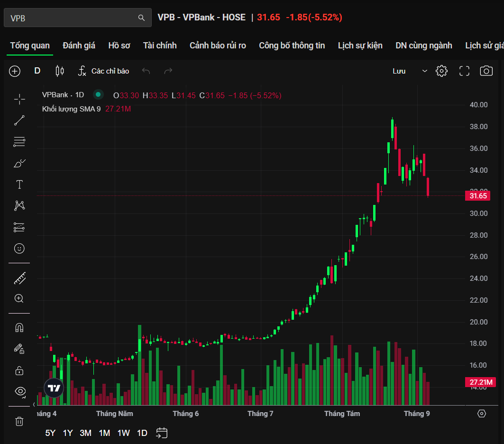Redo the chart action
Viewport: 504px width, 444px height.
[168, 71]
